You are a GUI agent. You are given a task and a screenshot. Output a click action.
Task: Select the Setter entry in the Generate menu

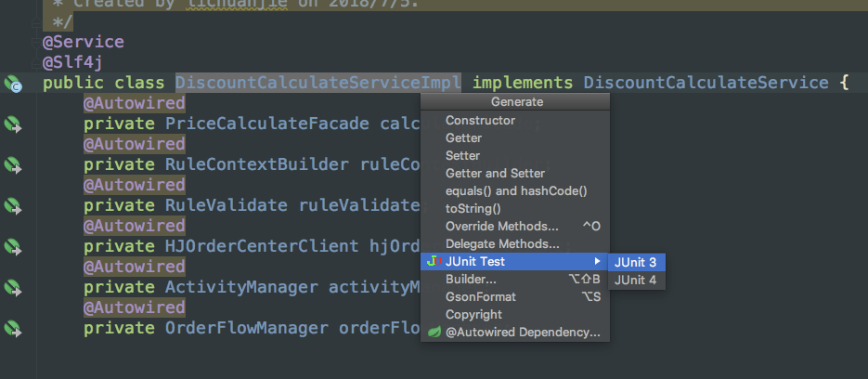[515, 156]
